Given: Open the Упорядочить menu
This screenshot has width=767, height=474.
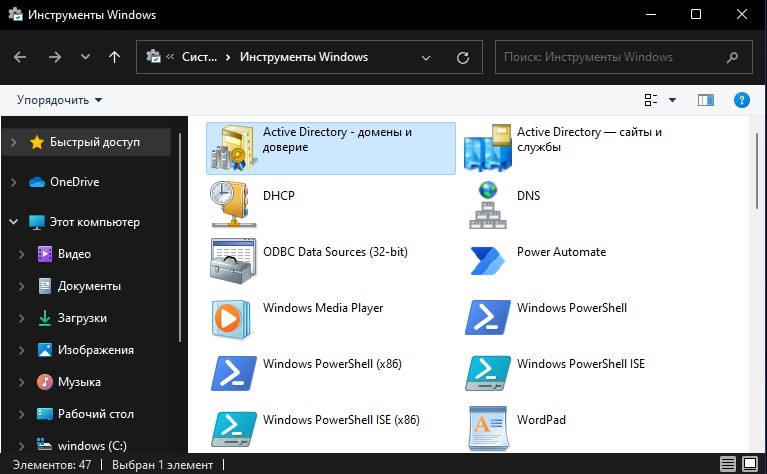Looking at the screenshot, I should pyautogui.click(x=59, y=100).
